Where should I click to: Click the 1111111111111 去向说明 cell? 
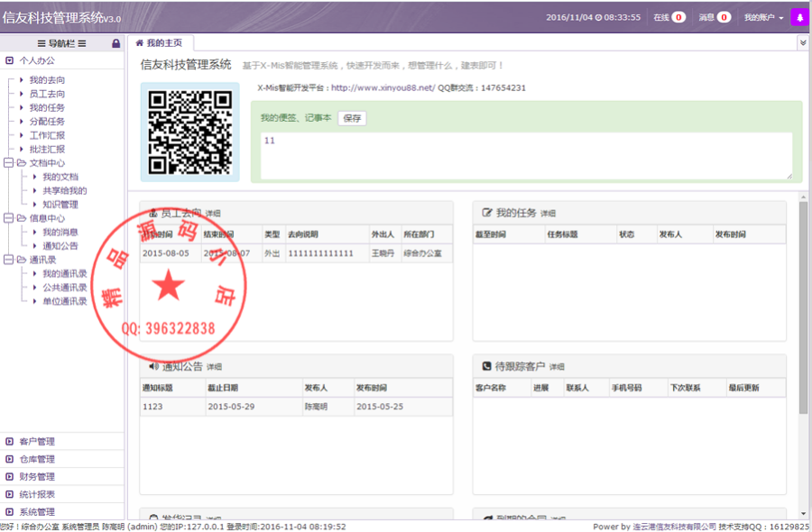point(328,253)
